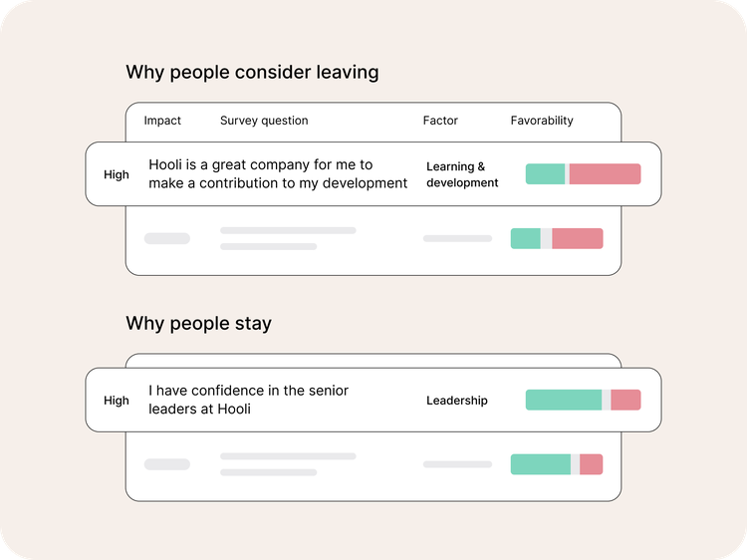Click the Survey question column header
Screen dimensions: 747x560
pyautogui.click(x=264, y=121)
